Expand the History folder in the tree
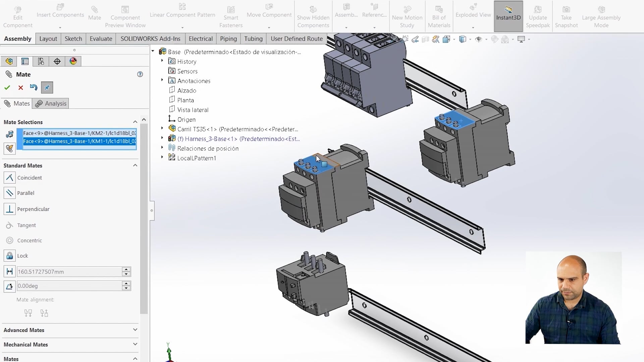Viewport: 644px width, 362px height. [x=162, y=61]
